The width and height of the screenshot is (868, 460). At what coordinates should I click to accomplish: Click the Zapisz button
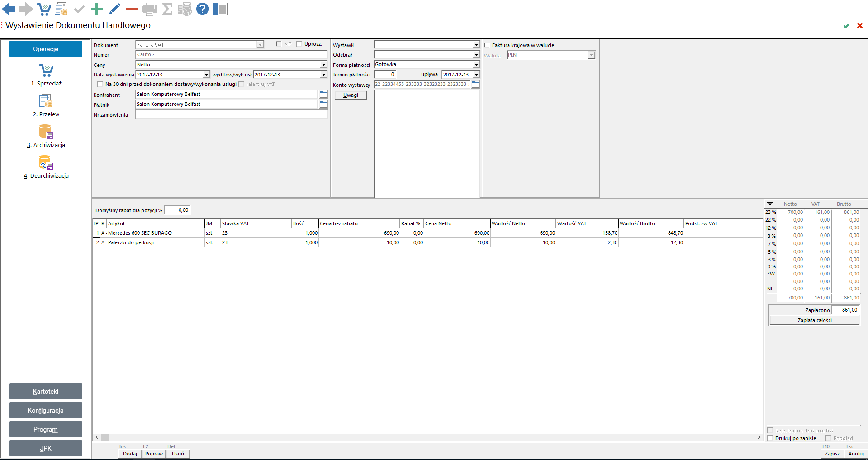[832, 454]
